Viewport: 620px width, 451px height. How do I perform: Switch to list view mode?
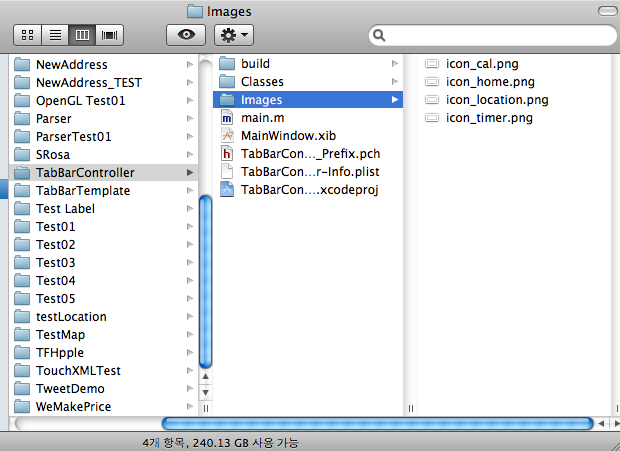(x=55, y=35)
